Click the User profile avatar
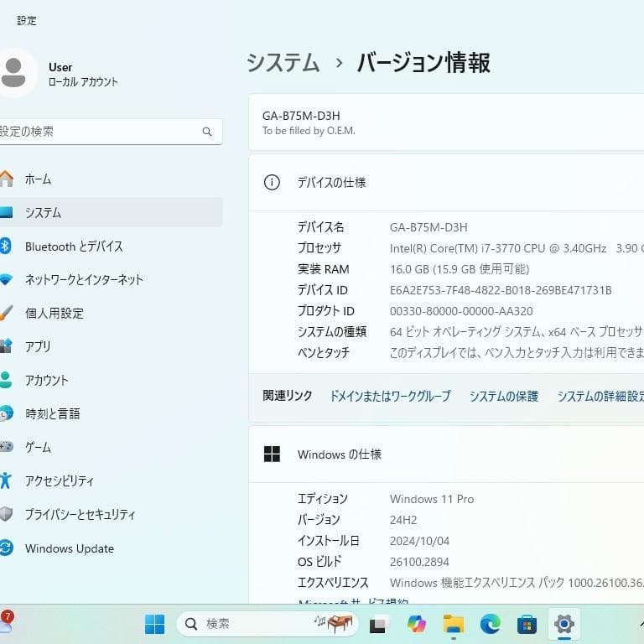 point(14,73)
